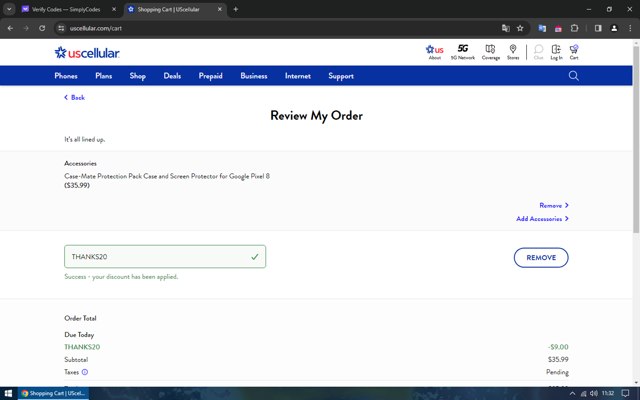The width and height of the screenshot is (640, 400).
Task: Click the Log In icon
Action: pos(556,52)
